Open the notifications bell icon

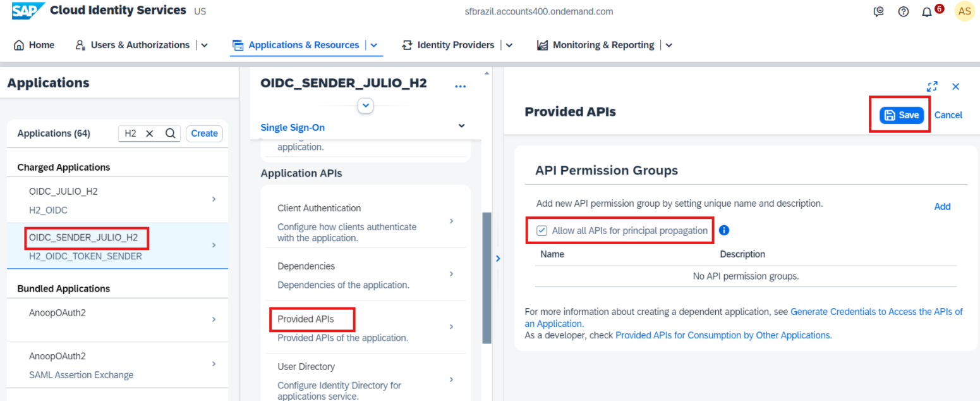tap(927, 12)
